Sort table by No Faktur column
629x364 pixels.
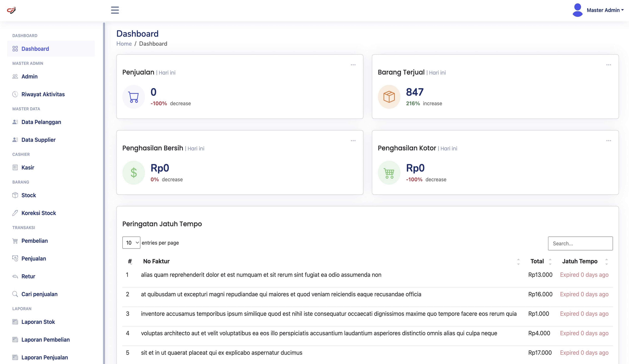156,261
